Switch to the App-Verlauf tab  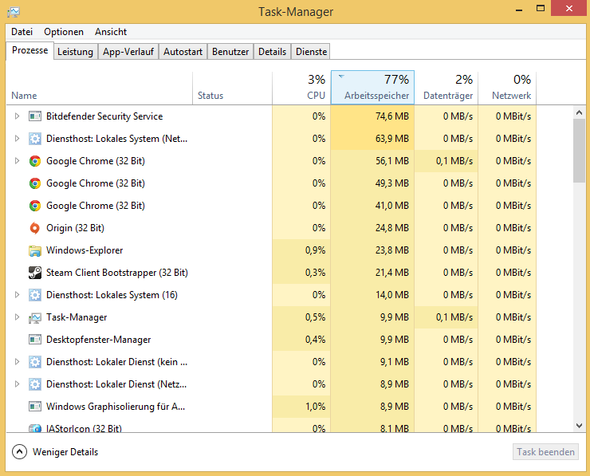click(128, 52)
